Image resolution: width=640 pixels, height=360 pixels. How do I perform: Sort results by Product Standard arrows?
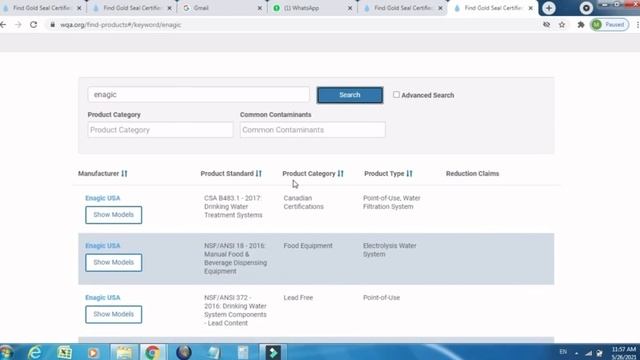[258, 173]
